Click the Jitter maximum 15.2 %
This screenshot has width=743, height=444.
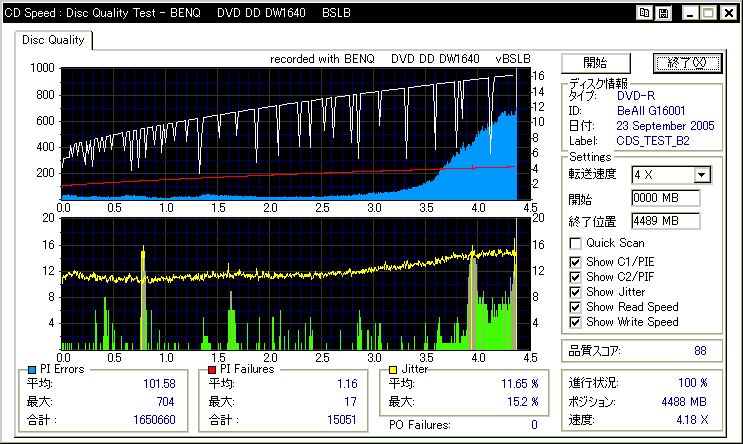pyautogui.click(x=523, y=402)
